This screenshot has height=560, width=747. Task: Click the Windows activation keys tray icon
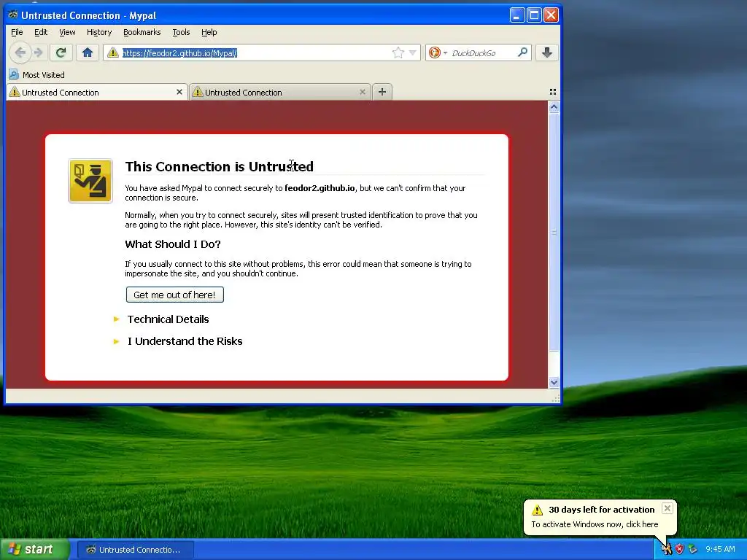[x=667, y=549]
